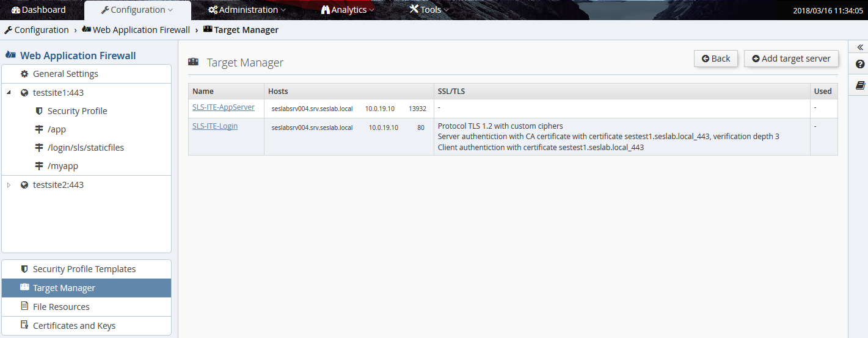Screen dimensions: 868x338
Task: Click the Certificates and Keys icon
Action: pyautogui.click(x=24, y=325)
